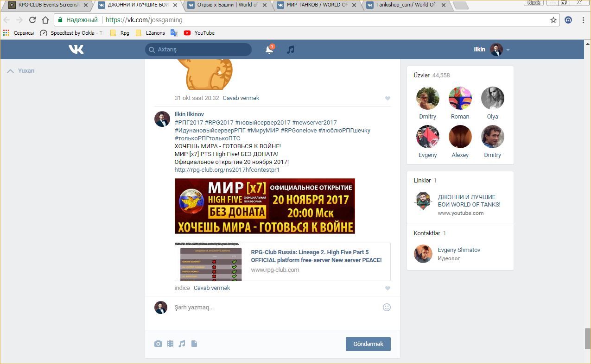Open Kontaktlar section header

[430, 233]
